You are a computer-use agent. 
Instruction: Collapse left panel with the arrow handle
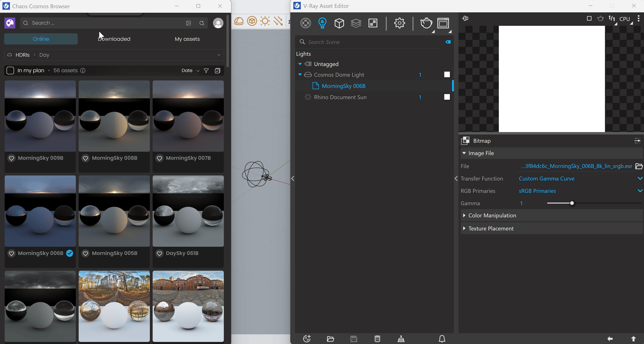pos(293,178)
